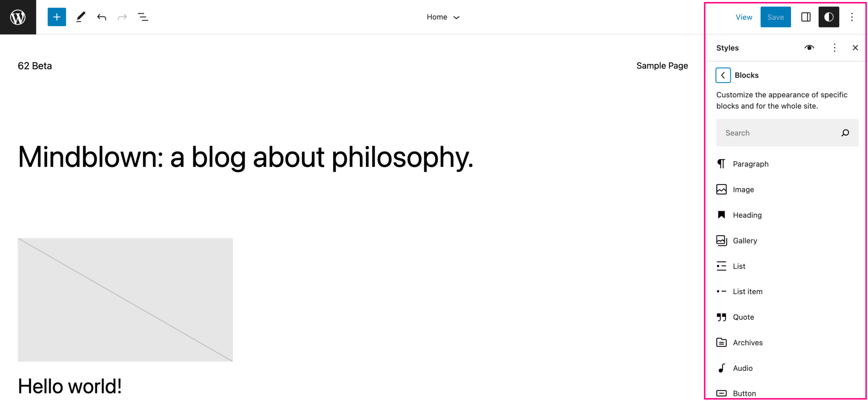The height and width of the screenshot is (401, 868).
Task: Open the block inserter plus button
Action: point(57,17)
